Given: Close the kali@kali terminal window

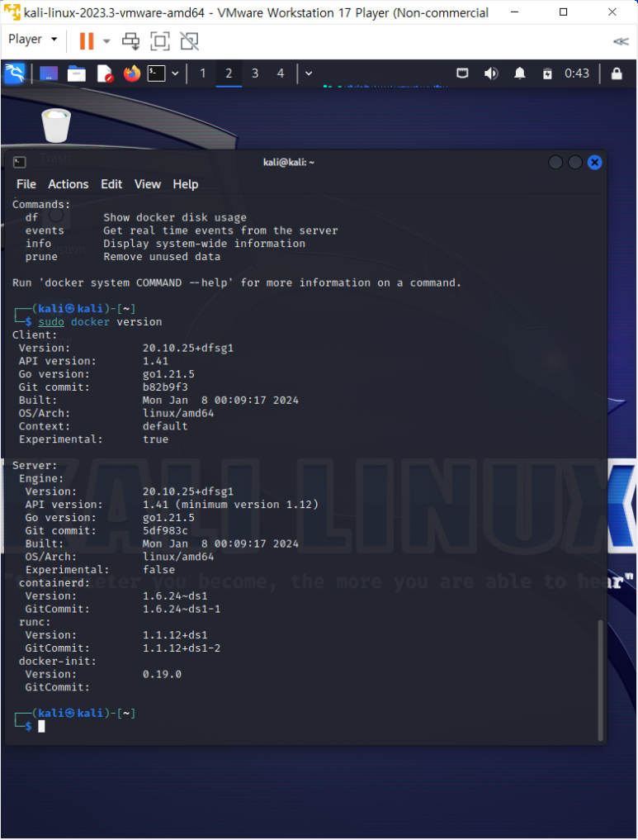Looking at the screenshot, I should (594, 163).
